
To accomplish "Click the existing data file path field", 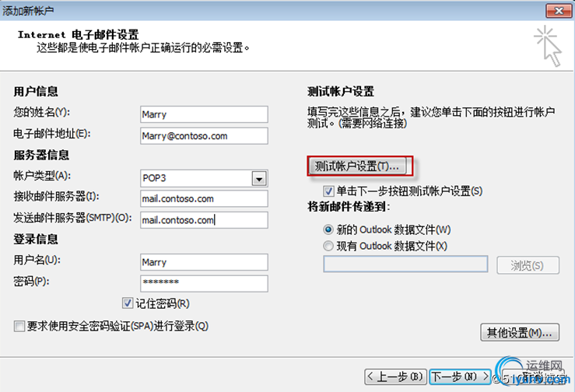I will point(405,264).
